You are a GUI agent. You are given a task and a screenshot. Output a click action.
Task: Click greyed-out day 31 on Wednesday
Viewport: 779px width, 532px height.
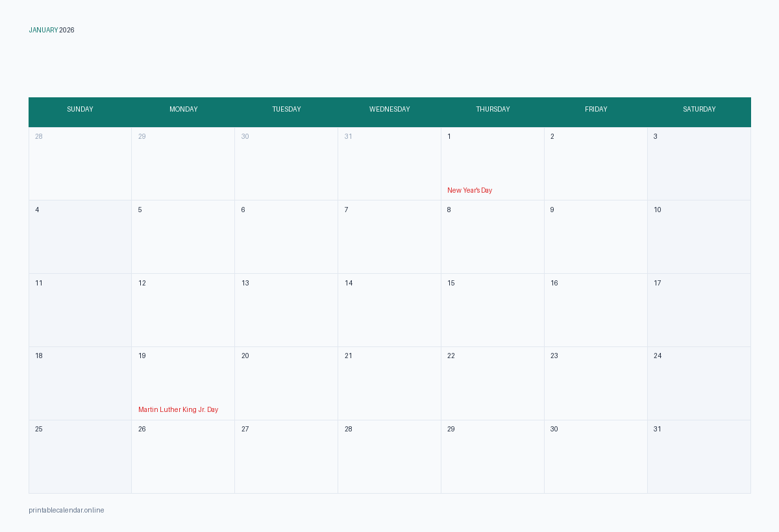click(349, 136)
